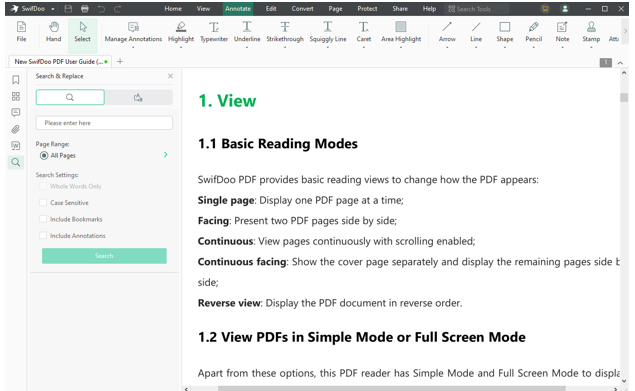Click the green Search button
The width and height of the screenshot is (635, 391).
(x=104, y=256)
